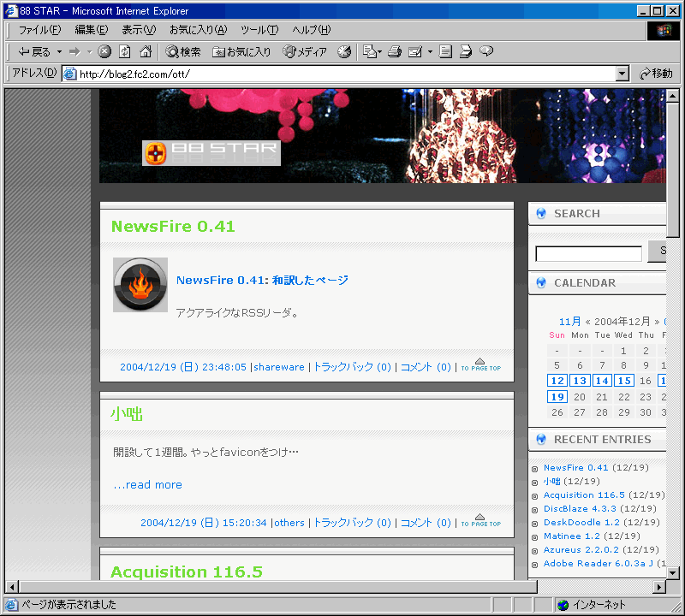Select day 13 in the calendar
Viewport: 685px width, 616px height.
coord(580,381)
